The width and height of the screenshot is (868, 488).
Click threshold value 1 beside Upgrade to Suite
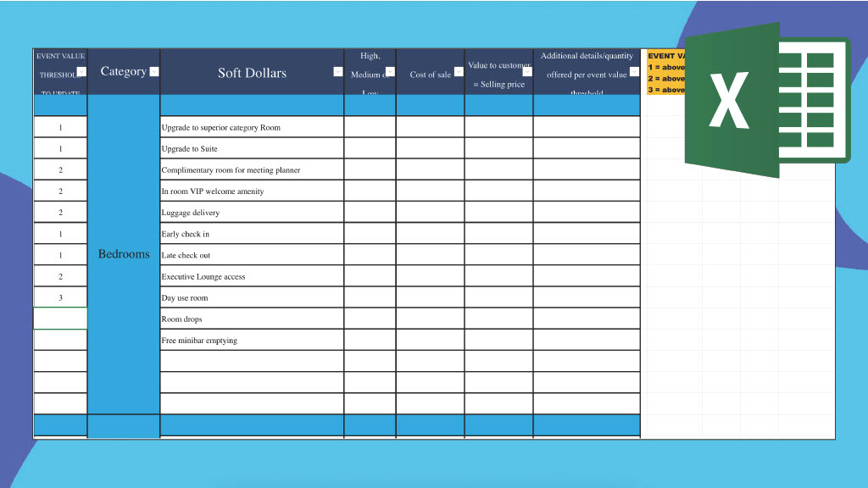60,148
